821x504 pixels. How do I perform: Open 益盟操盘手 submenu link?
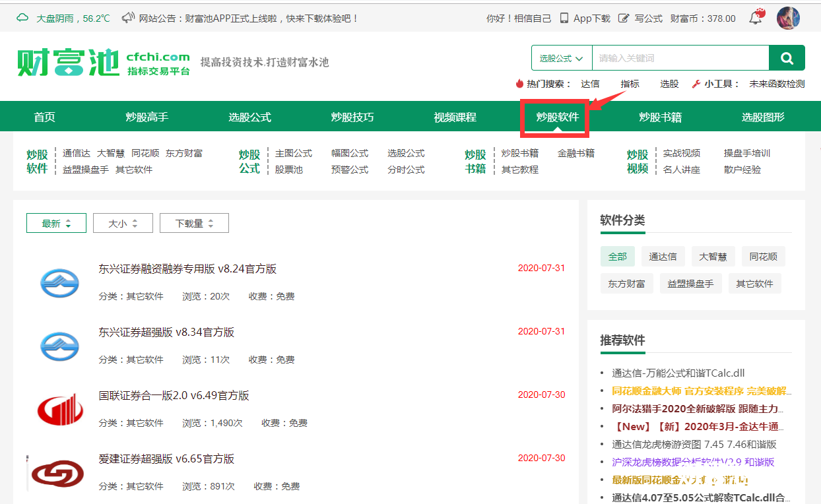86,170
